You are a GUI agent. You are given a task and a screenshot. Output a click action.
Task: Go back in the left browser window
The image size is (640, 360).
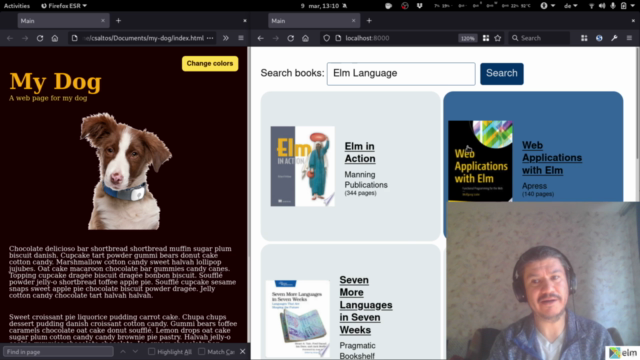(x=10, y=38)
